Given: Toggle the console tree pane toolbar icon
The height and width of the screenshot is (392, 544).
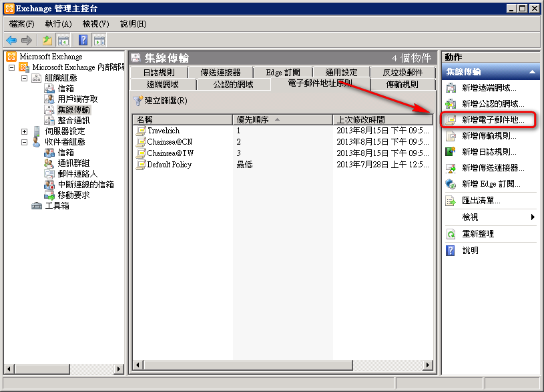Looking at the screenshot, I should [x=63, y=41].
